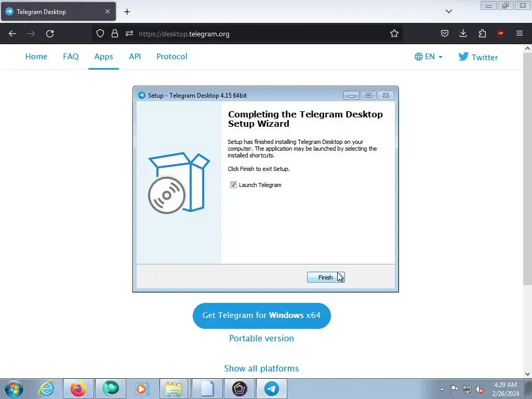Uncheck the Launch Telegram checkbox
Screen dimensions: 532x399
click(233, 185)
